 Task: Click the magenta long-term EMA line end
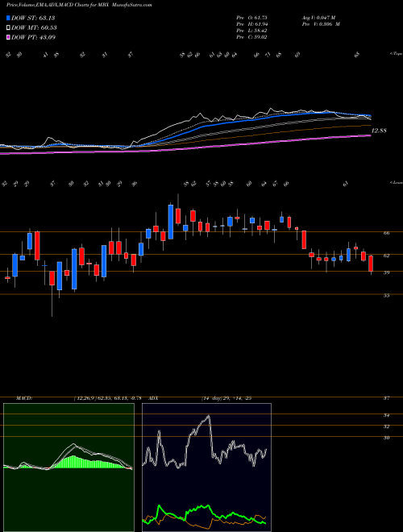pos(369,135)
